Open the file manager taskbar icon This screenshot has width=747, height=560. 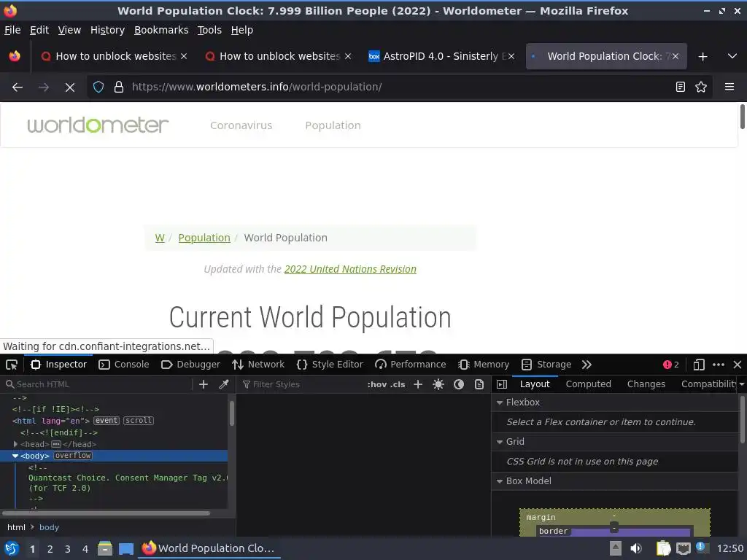click(x=105, y=549)
